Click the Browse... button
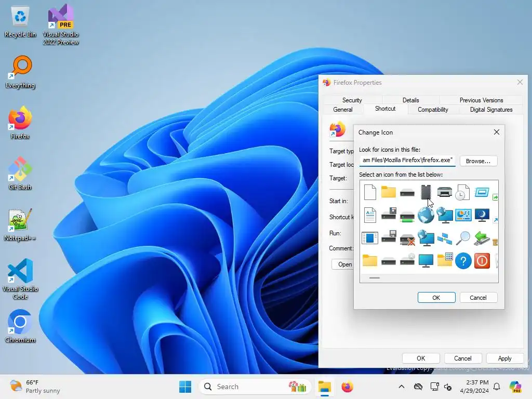 point(478,161)
